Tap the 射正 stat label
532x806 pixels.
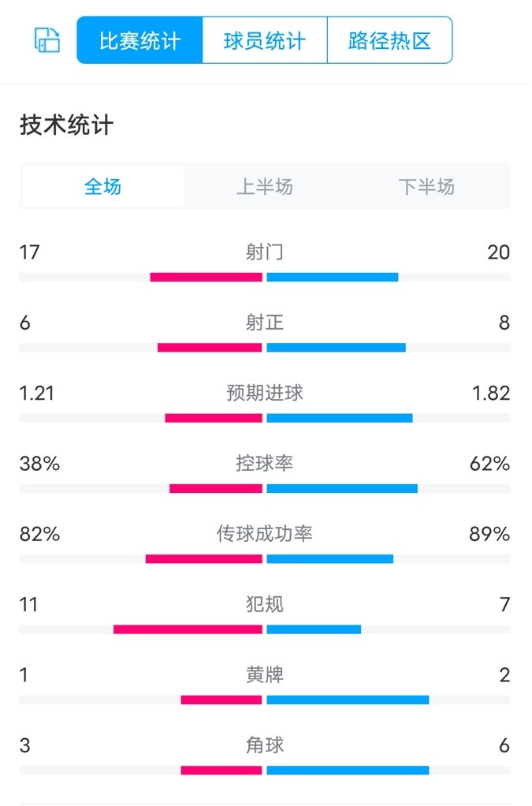pyautogui.click(x=265, y=323)
